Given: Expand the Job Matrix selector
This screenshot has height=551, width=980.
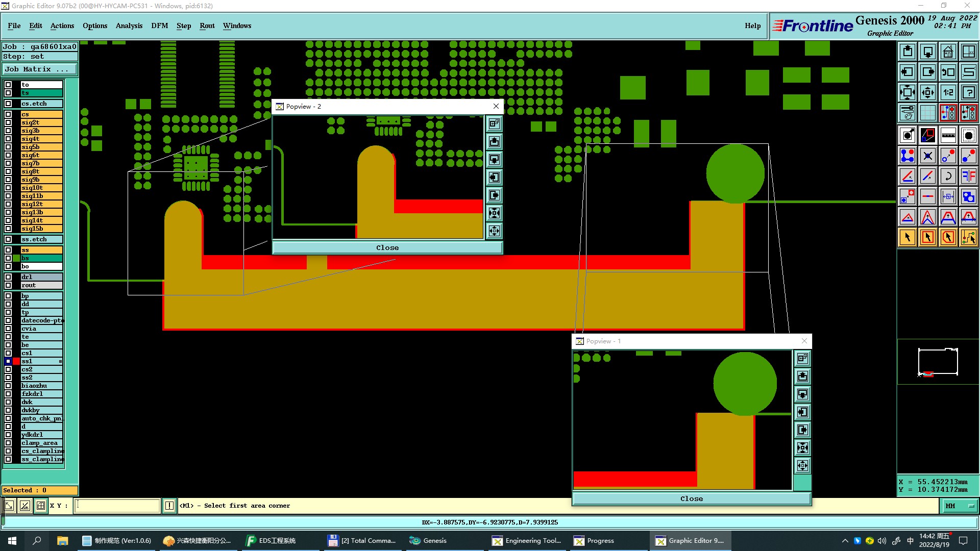Looking at the screenshot, I should pos(40,69).
